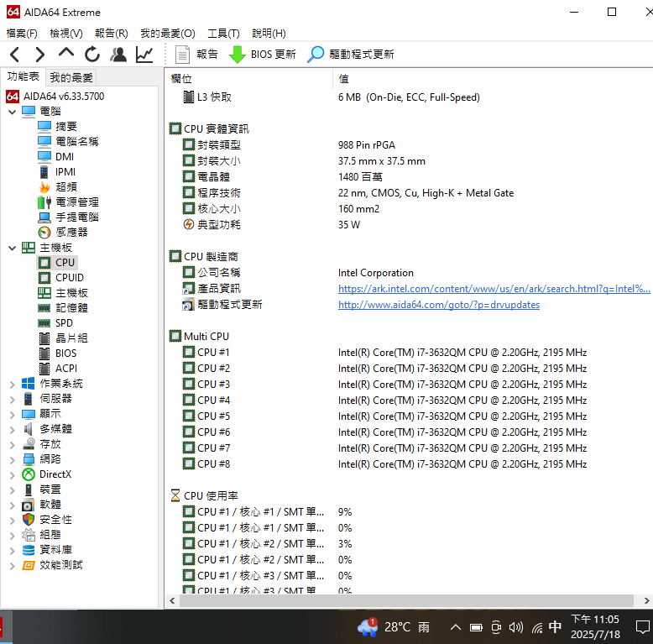Expand the 伺服器 node
Viewport: 653px width, 644px height.
click(x=12, y=400)
